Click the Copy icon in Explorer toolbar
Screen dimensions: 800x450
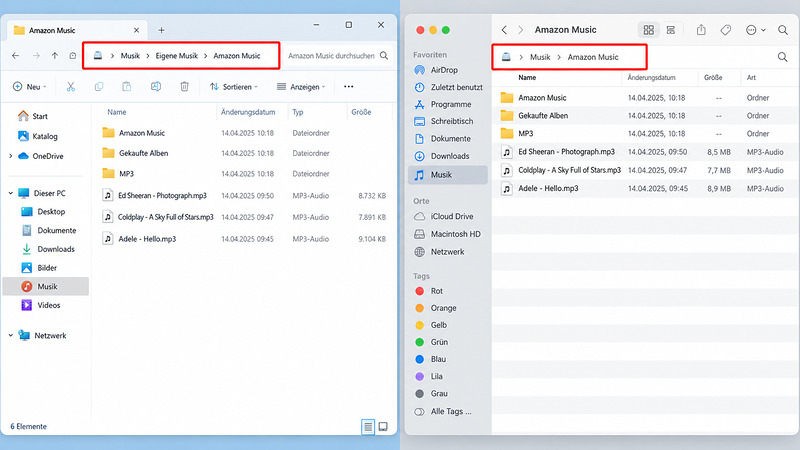pyautogui.click(x=98, y=87)
